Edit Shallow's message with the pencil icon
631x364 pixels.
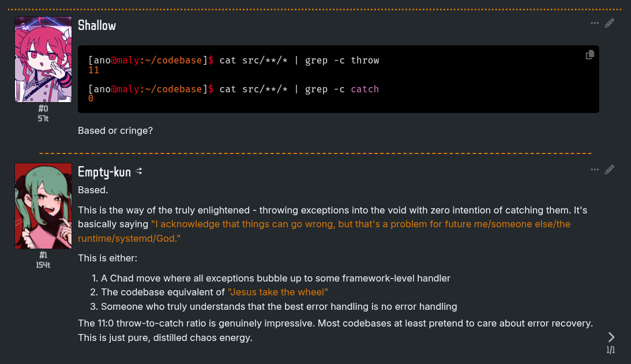[609, 23]
